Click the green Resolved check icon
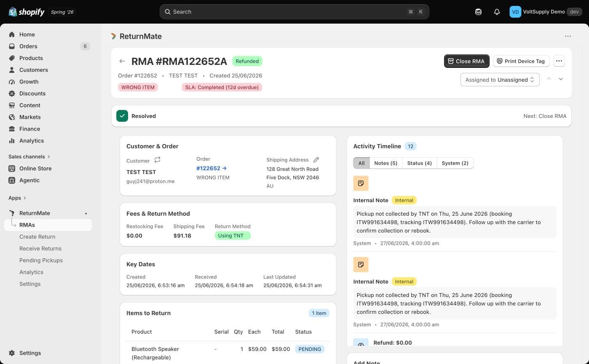589x364 pixels. point(122,116)
